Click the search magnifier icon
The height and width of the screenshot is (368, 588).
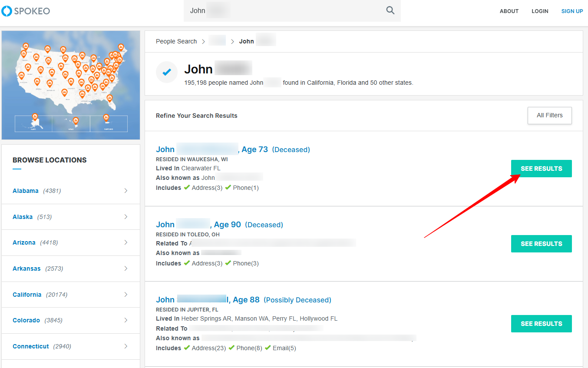point(390,10)
